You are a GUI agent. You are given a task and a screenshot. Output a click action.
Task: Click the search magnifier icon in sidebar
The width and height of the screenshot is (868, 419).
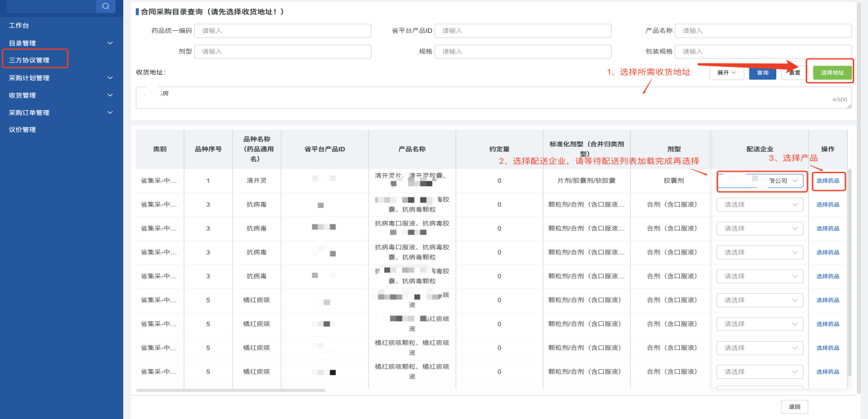pyautogui.click(x=106, y=6)
